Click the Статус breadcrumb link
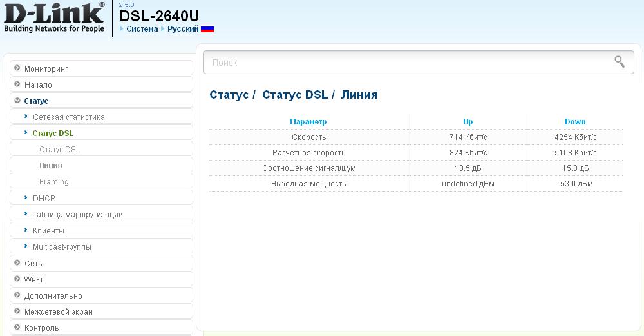The width and height of the screenshot is (644, 336). coord(229,95)
